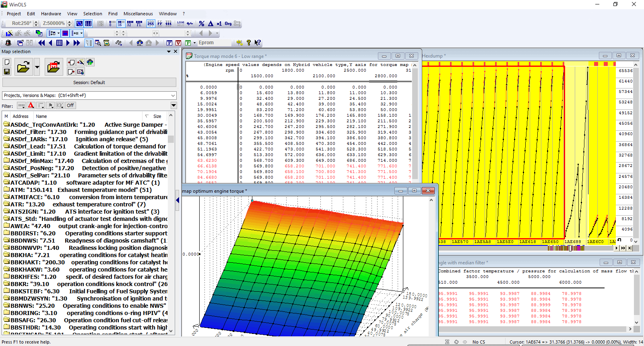Viewport: 644px width, 346px height.
Task: Select the ATMIFACE map folder entry
Action: (x=35, y=197)
